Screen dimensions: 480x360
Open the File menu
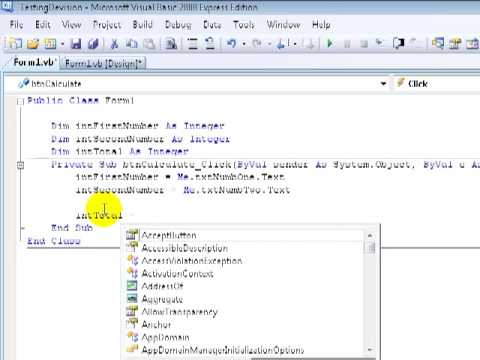pyautogui.click(x=16, y=25)
